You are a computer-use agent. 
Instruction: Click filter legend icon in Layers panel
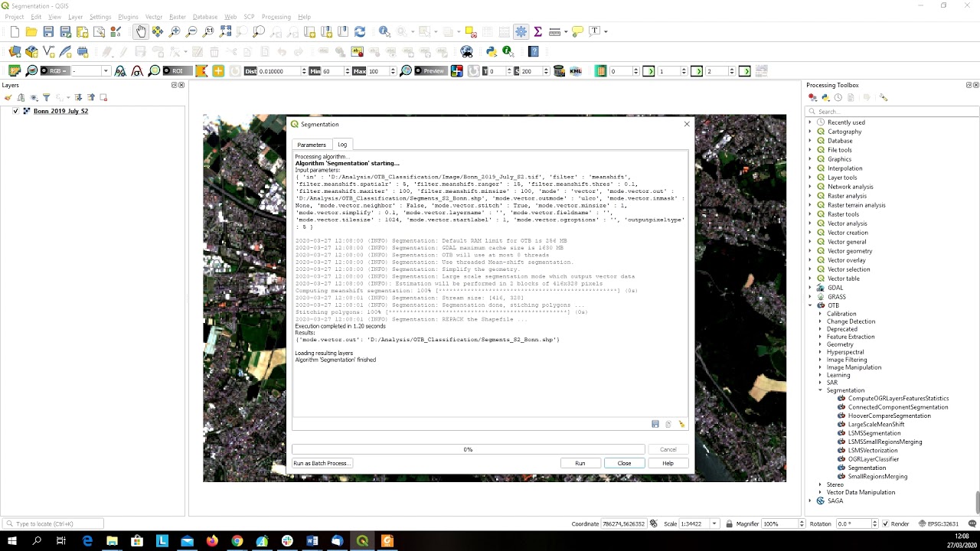click(46, 97)
